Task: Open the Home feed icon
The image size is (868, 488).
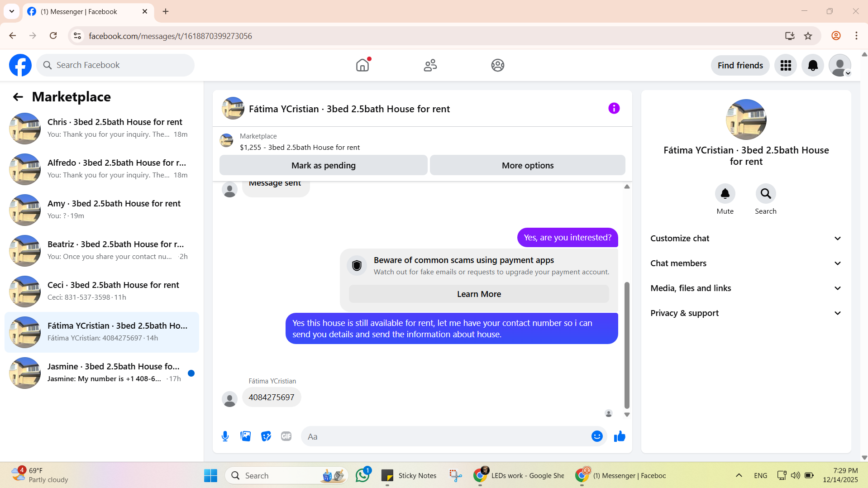Action: pos(362,65)
